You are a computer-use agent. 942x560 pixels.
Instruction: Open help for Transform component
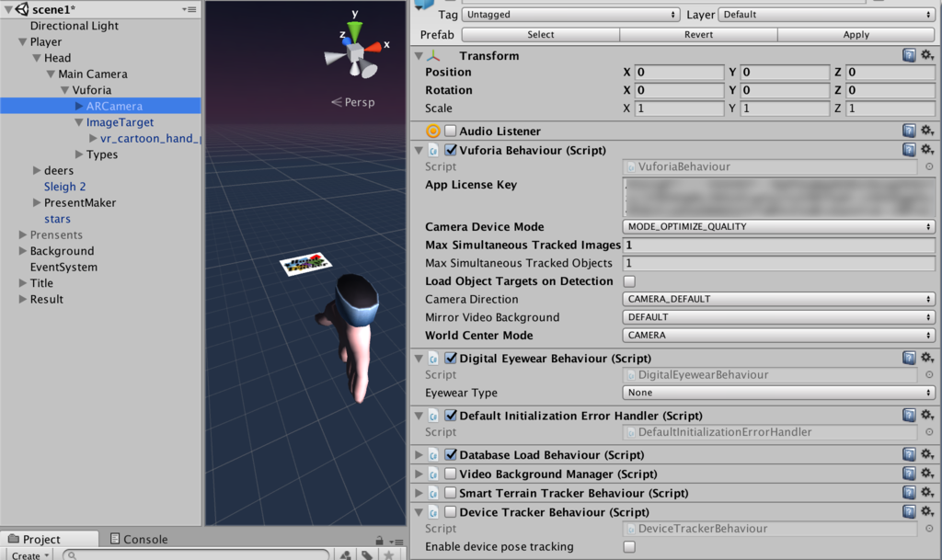[909, 56]
